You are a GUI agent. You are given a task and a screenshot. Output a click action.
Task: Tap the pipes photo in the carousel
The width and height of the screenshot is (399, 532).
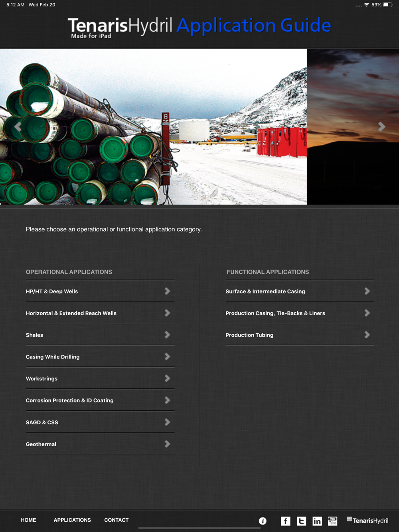[x=153, y=127]
